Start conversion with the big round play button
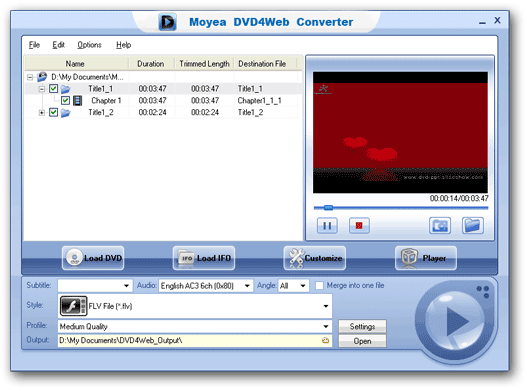Image resolution: width=527 pixels, height=391 pixels. point(455,321)
